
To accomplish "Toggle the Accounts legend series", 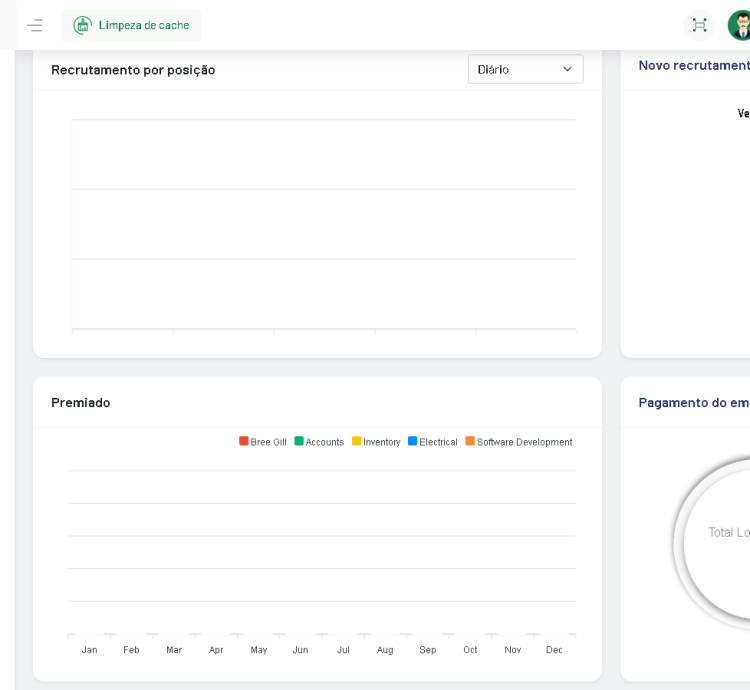I will (x=319, y=442).
